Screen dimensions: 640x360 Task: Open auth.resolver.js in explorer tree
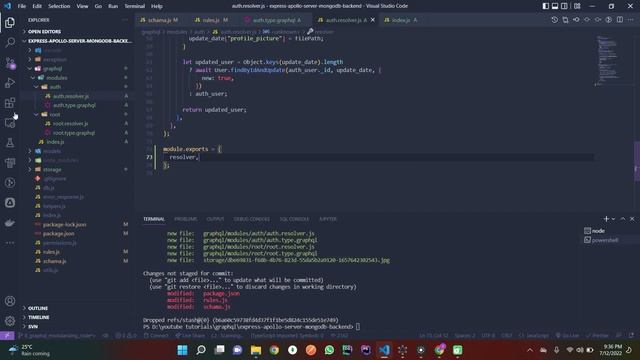(76, 96)
